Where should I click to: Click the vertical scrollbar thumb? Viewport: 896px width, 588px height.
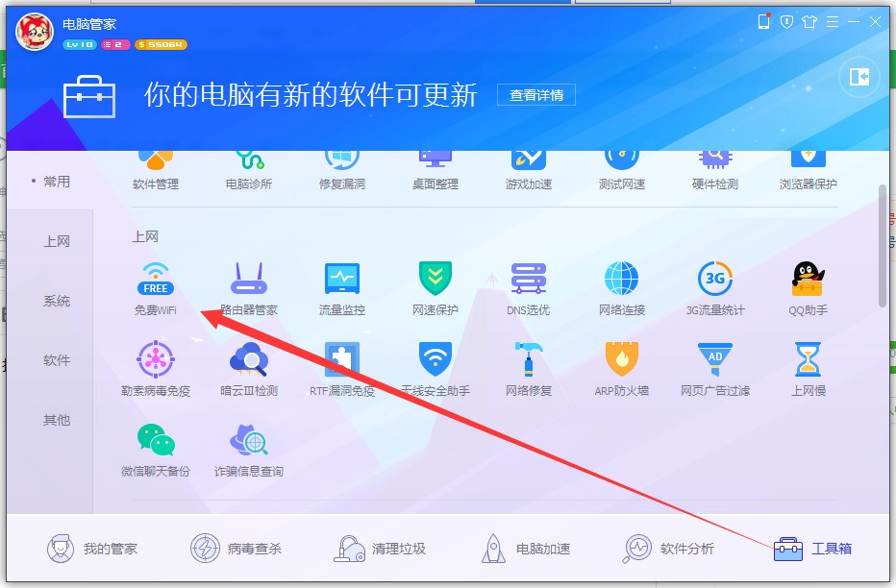[x=883, y=247]
